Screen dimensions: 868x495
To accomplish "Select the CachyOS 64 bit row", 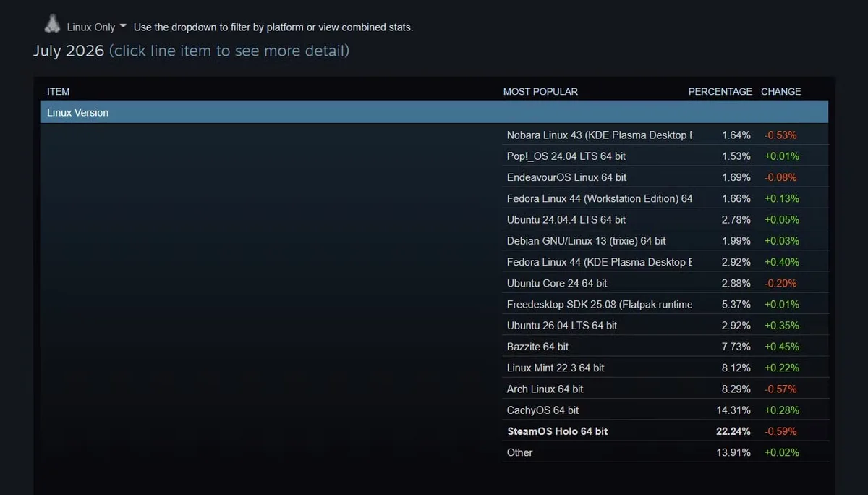I will [665, 410].
